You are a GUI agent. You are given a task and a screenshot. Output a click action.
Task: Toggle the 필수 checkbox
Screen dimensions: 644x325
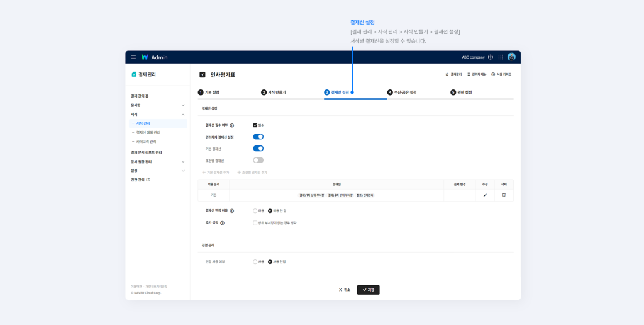pos(255,125)
